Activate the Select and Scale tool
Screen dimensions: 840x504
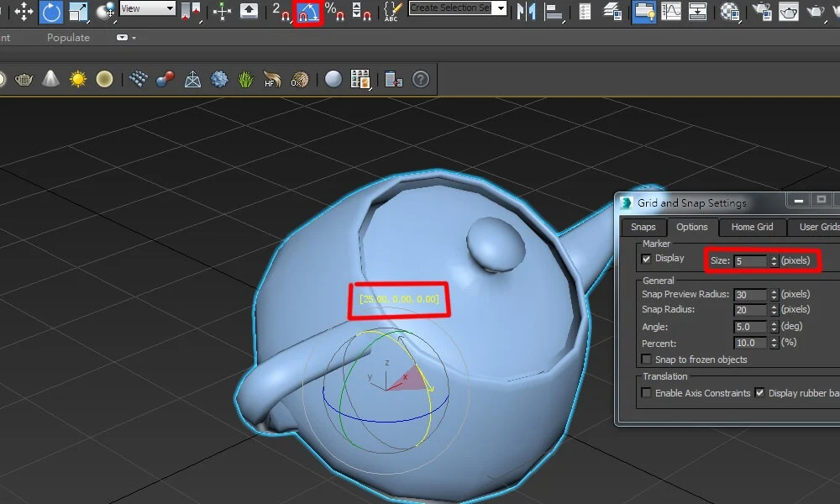pos(78,11)
